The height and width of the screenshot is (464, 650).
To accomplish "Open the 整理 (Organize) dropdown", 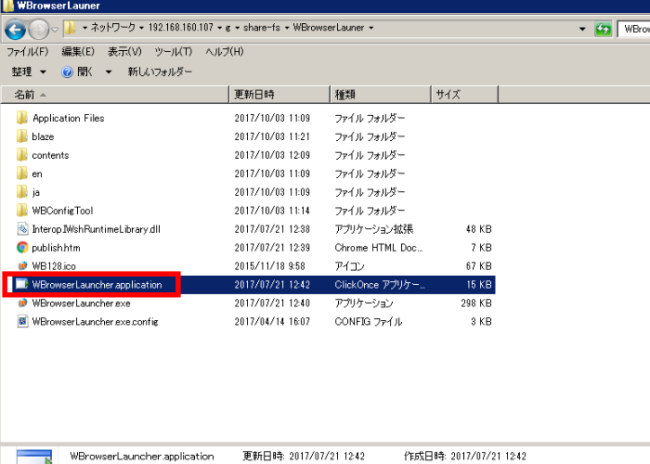I will click(28, 72).
